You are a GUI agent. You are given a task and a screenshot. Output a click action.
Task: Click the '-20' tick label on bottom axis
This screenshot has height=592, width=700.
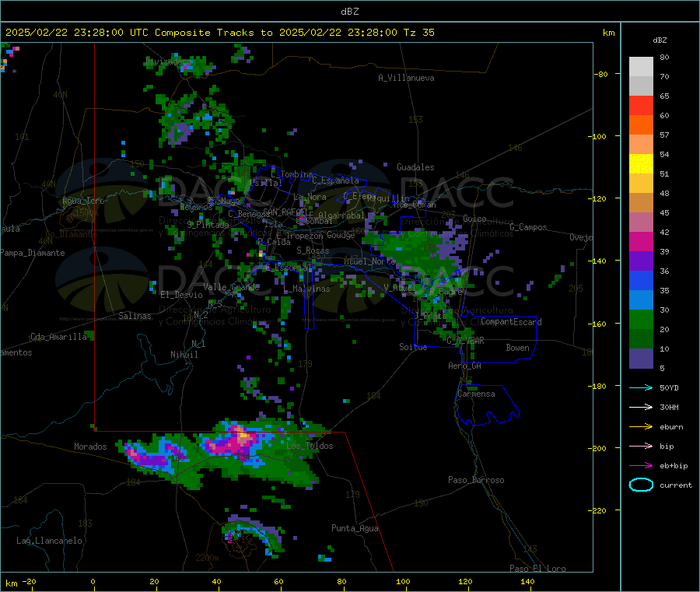coord(29,581)
